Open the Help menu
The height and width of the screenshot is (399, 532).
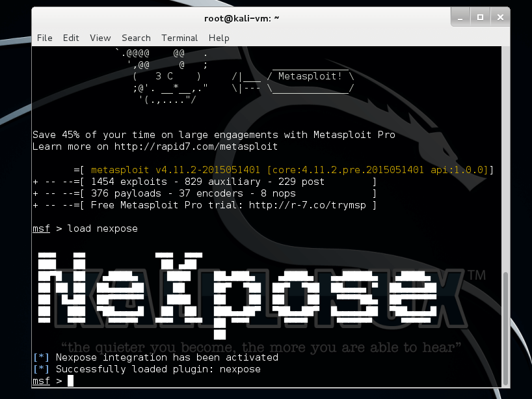tap(219, 38)
